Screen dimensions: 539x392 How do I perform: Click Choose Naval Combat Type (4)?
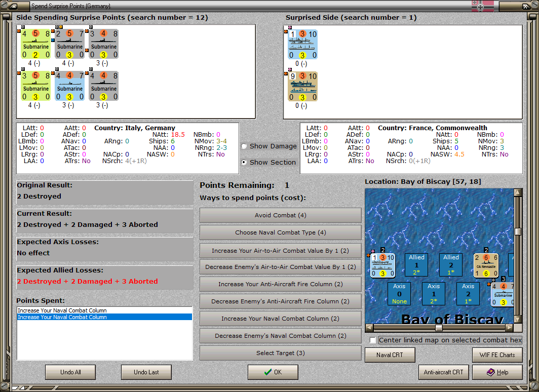pos(281,232)
